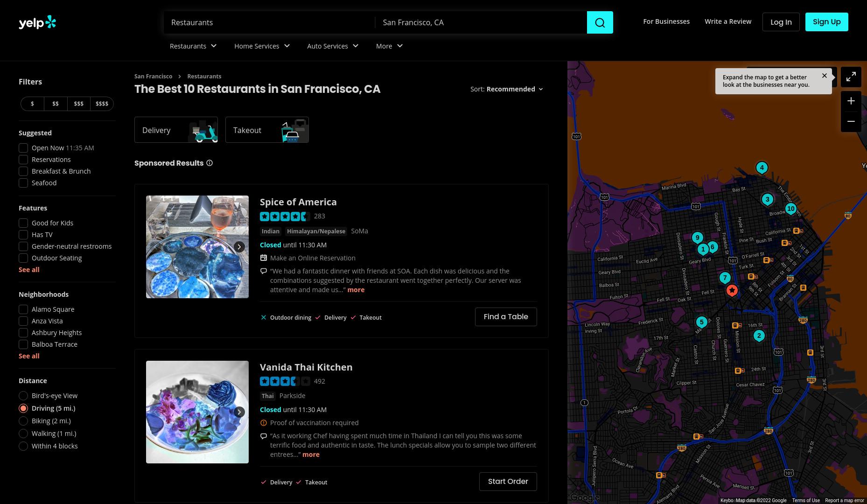
Task: Select Walking (1 mi.) distance
Action: (23, 434)
